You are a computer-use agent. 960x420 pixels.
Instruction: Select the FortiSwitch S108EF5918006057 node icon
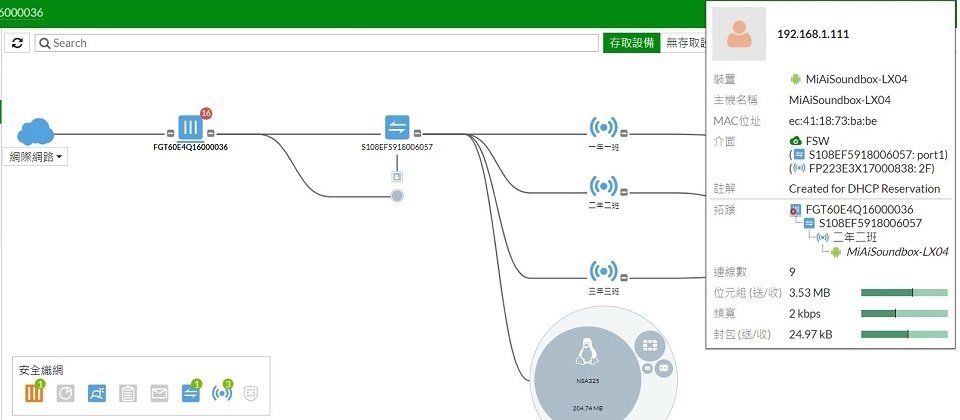[397, 127]
